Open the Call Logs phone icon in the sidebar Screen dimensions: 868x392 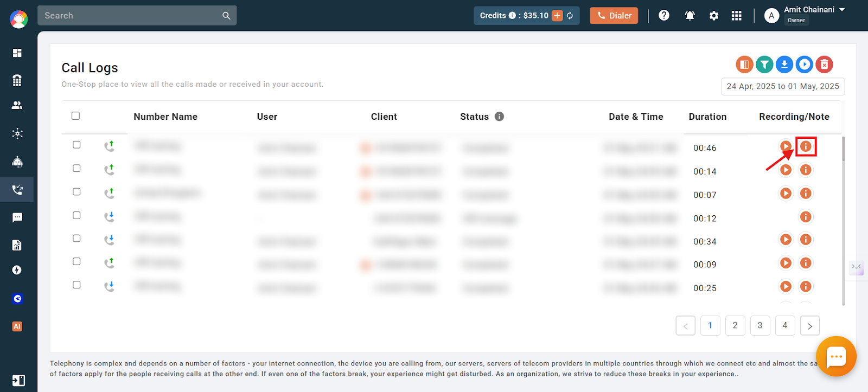17,190
